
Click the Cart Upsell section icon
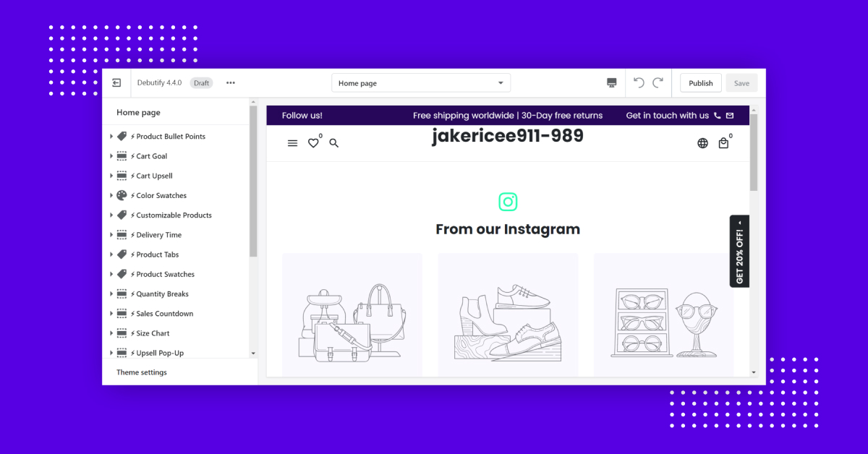(x=122, y=176)
